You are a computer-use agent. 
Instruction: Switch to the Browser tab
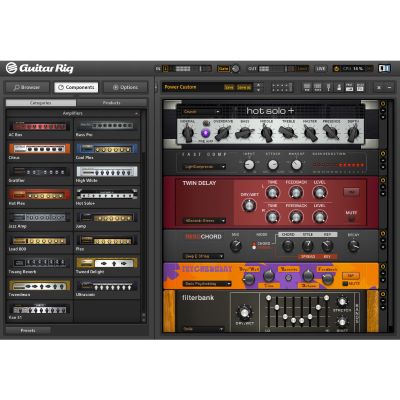click(27, 87)
